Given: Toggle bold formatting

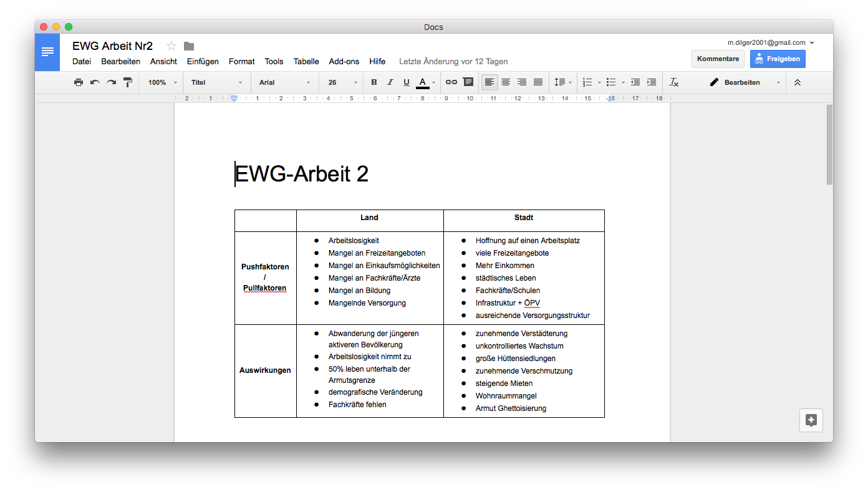Looking at the screenshot, I should [x=374, y=82].
